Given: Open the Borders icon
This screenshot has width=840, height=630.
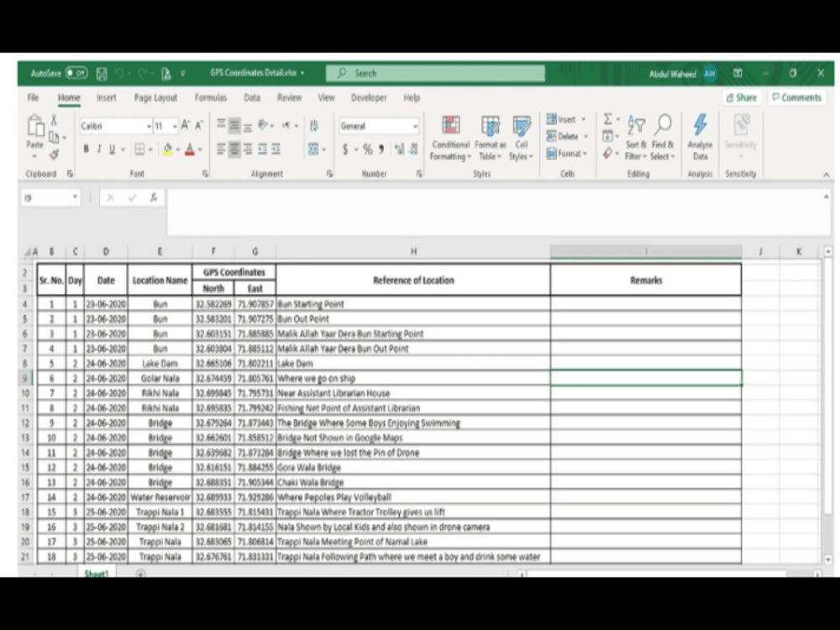Looking at the screenshot, I should (139, 149).
